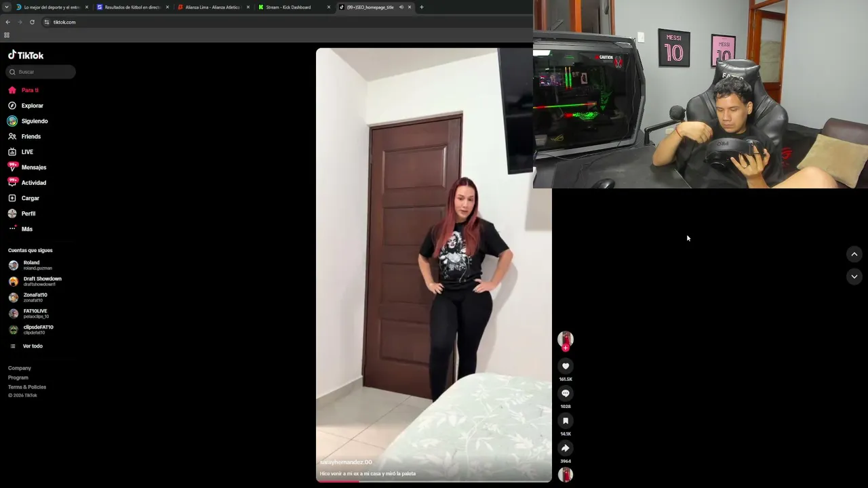Open the FAT10LIVE account

(28, 313)
